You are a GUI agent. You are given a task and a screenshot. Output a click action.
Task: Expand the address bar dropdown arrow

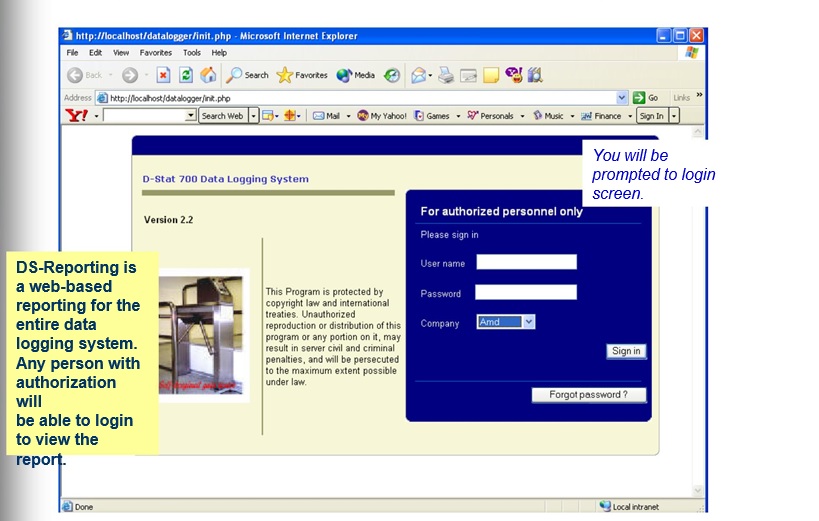pyautogui.click(x=622, y=98)
